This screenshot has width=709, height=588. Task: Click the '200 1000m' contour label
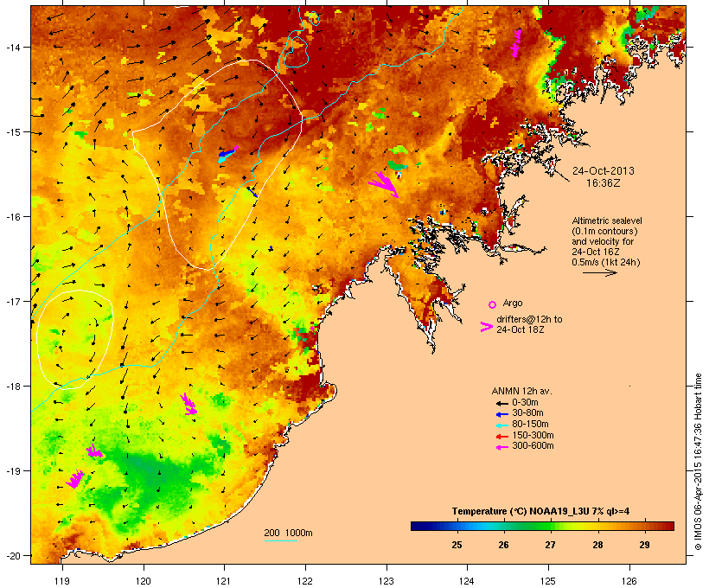point(289,533)
